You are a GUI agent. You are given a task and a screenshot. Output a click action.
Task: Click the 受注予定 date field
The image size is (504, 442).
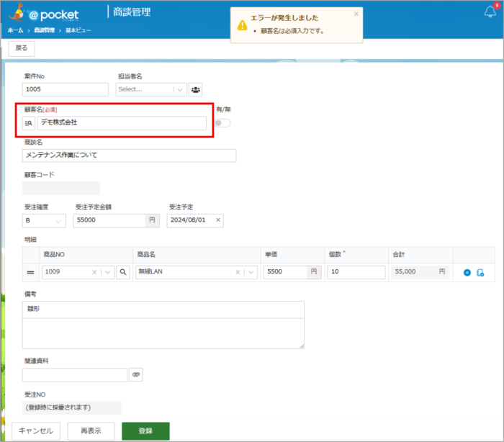tap(195, 221)
